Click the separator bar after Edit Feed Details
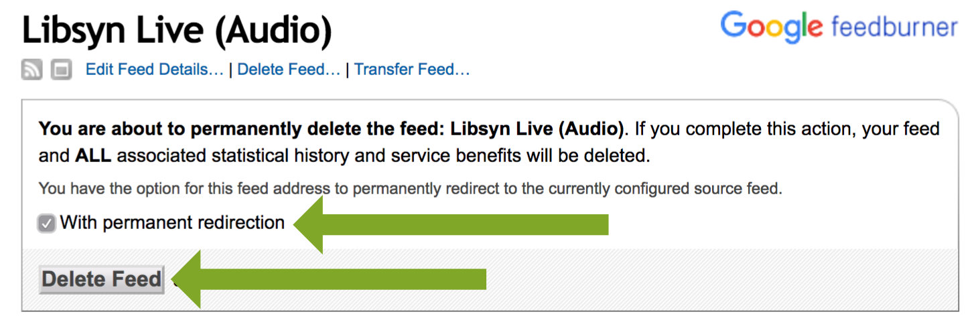980x318 pixels. tap(230, 70)
